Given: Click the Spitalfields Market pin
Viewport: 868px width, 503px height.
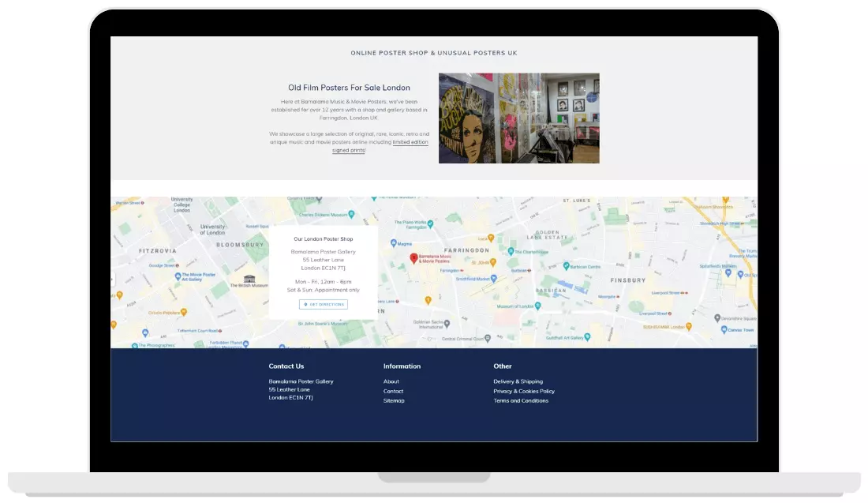Looking at the screenshot, I should (x=728, y=272).
